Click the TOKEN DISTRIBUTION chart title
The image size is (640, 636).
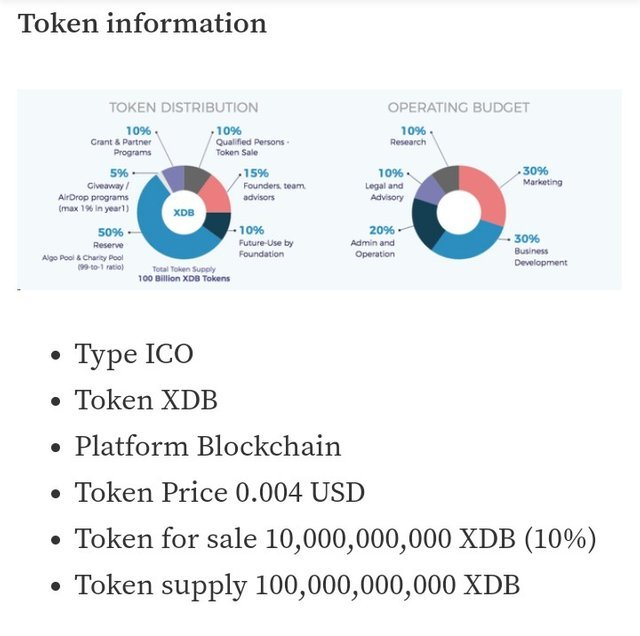183,107
